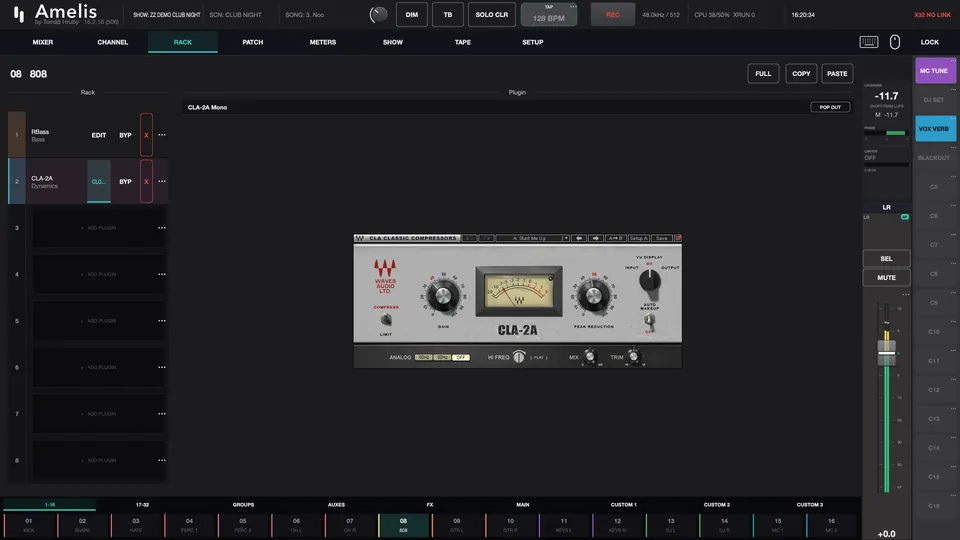960x540 pixels.
Task: Copy the rack with COPY button
Action: pos(801,73)
